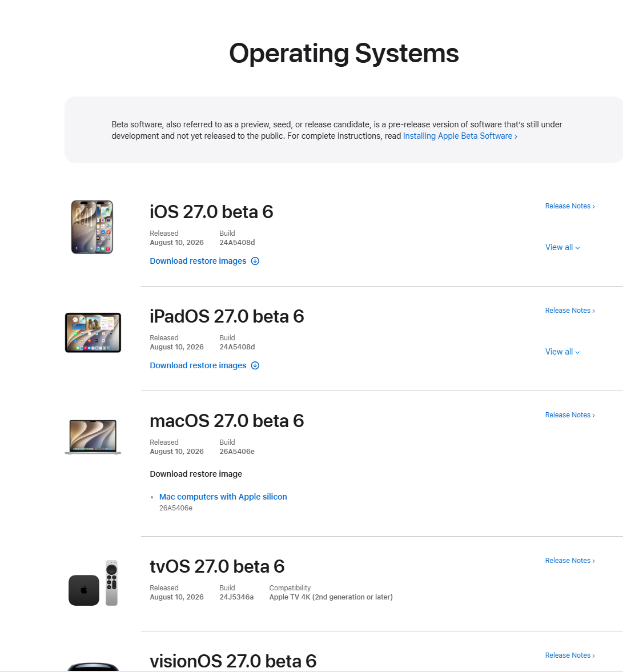This screenshot has width=623, height=672.
Task: Click the iPhone thumbnail image for iOS
Action: pyautogui.click(x=92, y=227)
